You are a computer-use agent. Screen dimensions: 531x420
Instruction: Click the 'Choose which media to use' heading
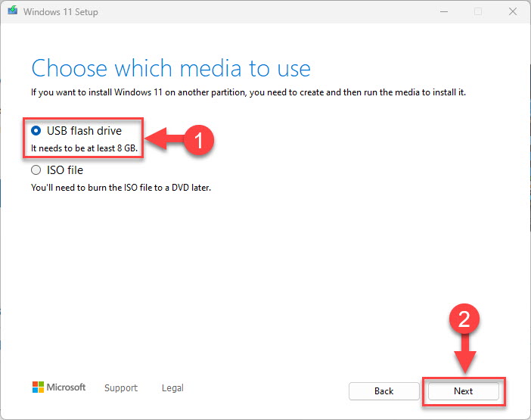pos(171,68)
